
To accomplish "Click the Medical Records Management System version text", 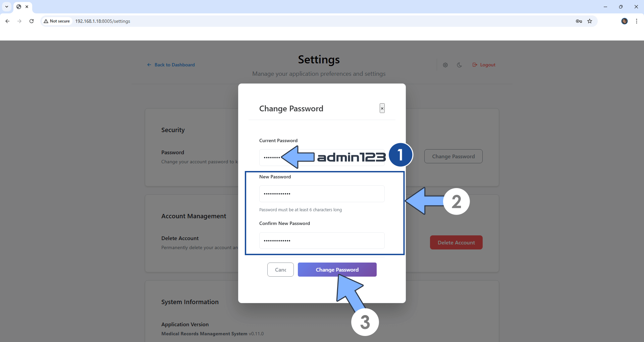I will [x=212, y=334].
